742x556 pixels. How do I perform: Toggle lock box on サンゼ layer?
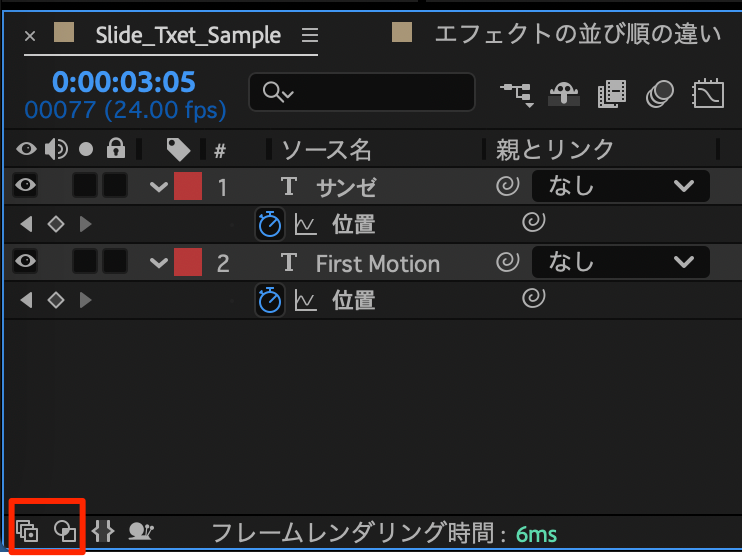click(116, 186)
